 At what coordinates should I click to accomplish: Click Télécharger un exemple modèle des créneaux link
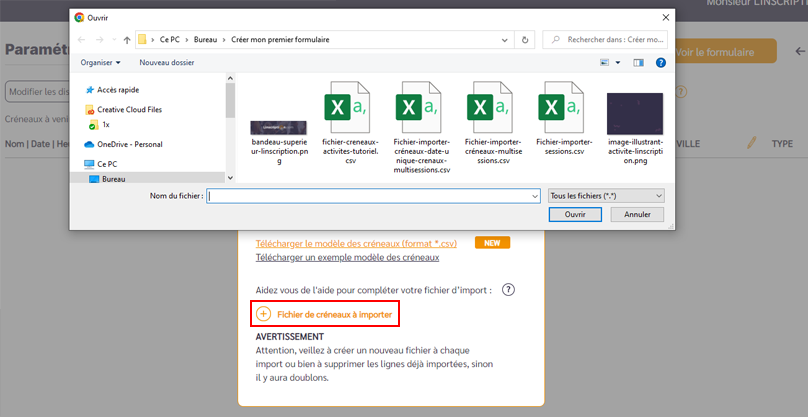(x=347, y=258)
